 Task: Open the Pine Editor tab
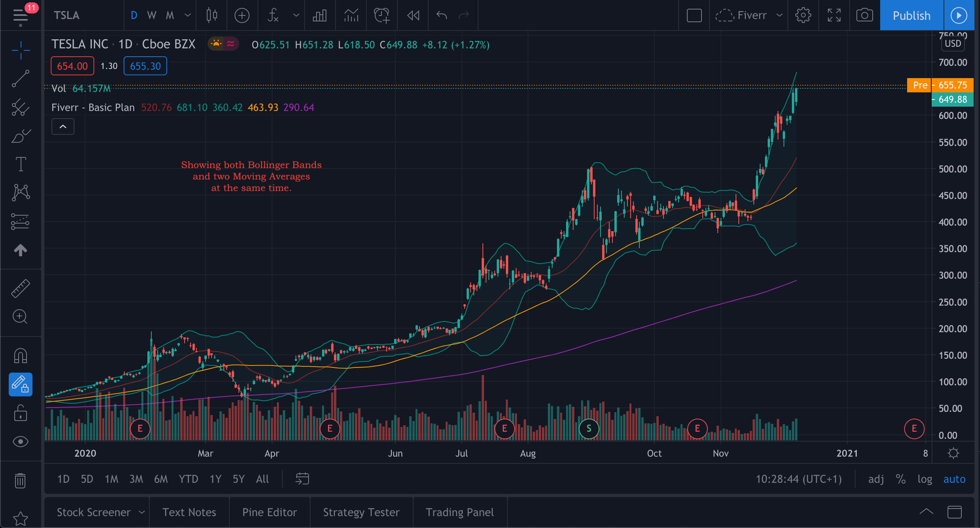pyautogui.click(x=269, y=512)
